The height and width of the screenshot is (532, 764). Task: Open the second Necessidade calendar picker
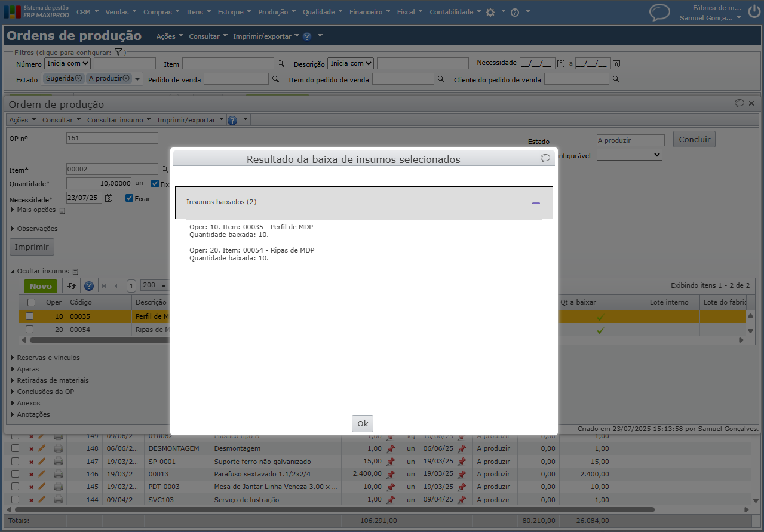click(x=617, y=63)
